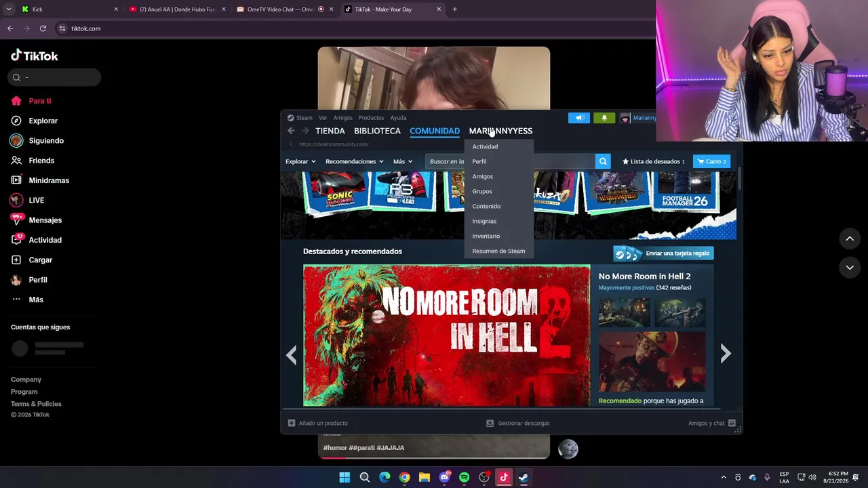Click Enviar una tarjeta regalo
The image size is (868, 488).
[663, 253]
